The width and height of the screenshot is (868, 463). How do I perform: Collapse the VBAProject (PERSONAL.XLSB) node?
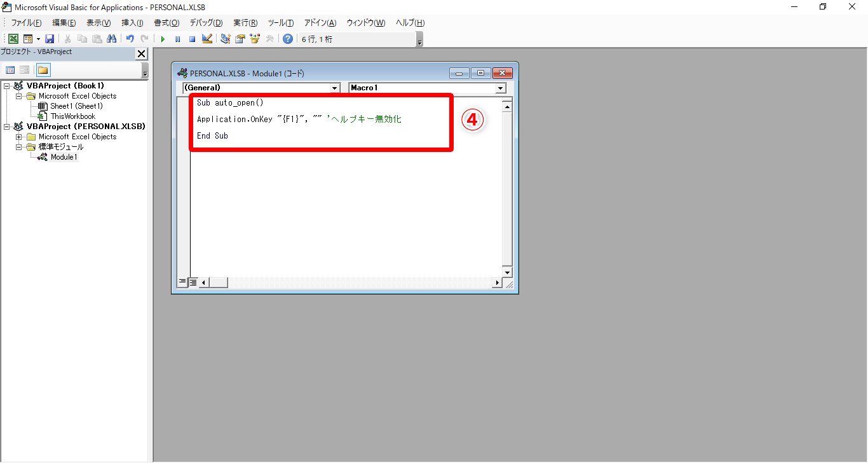tap(7, 127)
